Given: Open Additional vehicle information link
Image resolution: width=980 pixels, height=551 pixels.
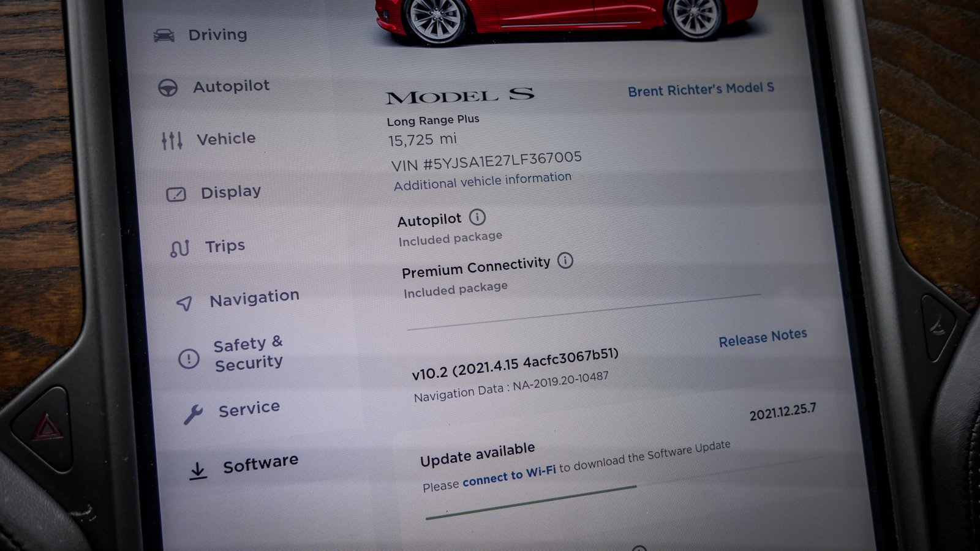Looking at the screenshot, I should pos(483,181).
